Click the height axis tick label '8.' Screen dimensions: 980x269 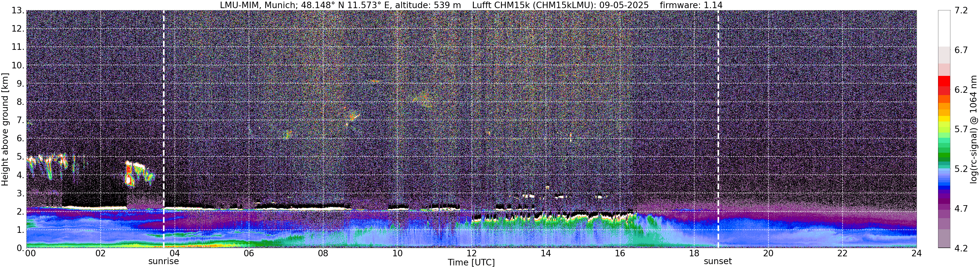coord(20,102)
